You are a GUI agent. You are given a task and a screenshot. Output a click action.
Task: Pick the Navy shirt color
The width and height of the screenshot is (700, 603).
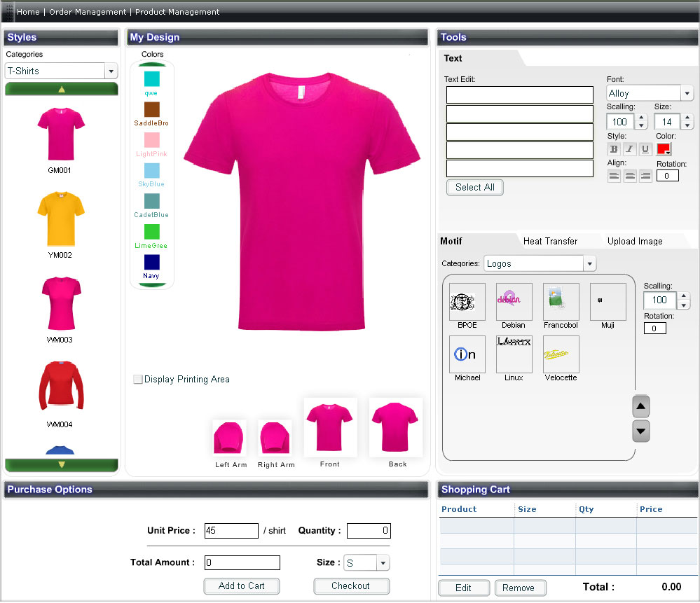pyautogui.click(x=152, y=263)
